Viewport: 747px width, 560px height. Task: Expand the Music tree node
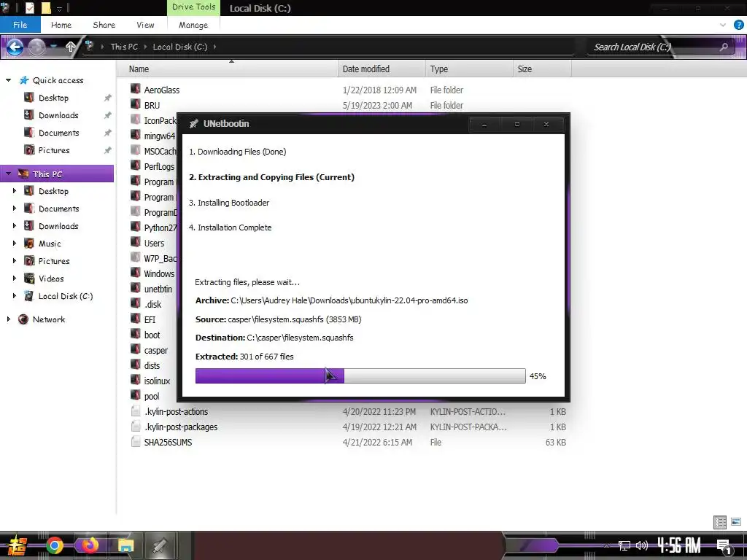tap(15, 244)
